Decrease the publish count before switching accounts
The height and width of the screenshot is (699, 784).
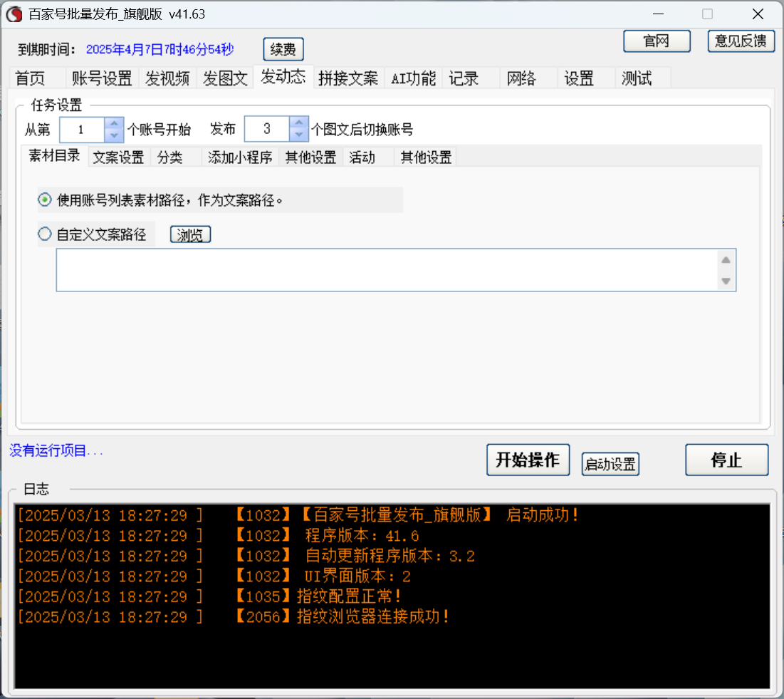click(299, 135)
